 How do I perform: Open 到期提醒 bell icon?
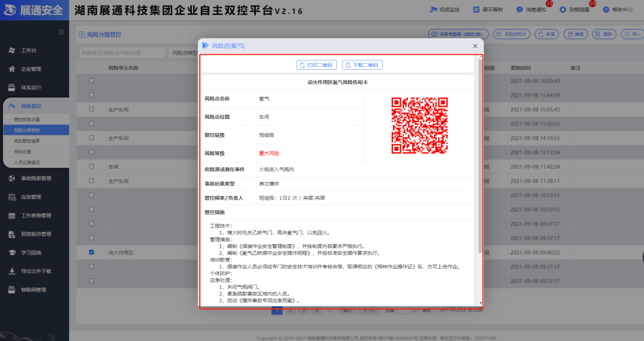[563, 10]
